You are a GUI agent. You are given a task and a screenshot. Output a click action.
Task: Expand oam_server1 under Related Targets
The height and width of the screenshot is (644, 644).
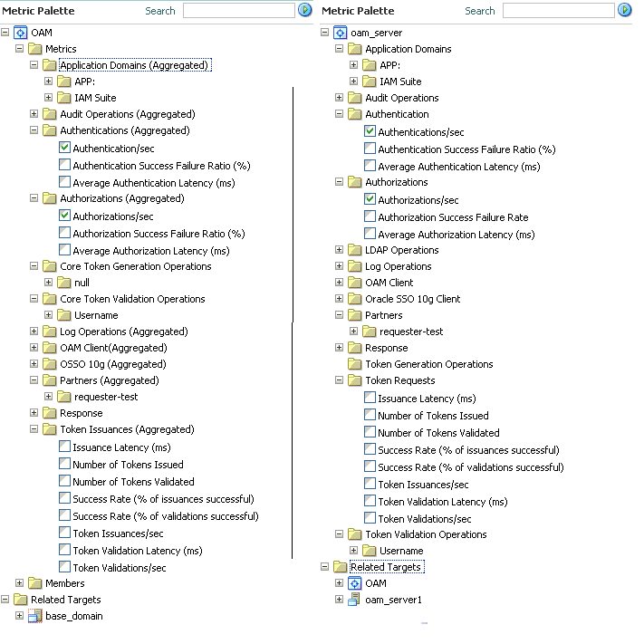pos(339,600)
